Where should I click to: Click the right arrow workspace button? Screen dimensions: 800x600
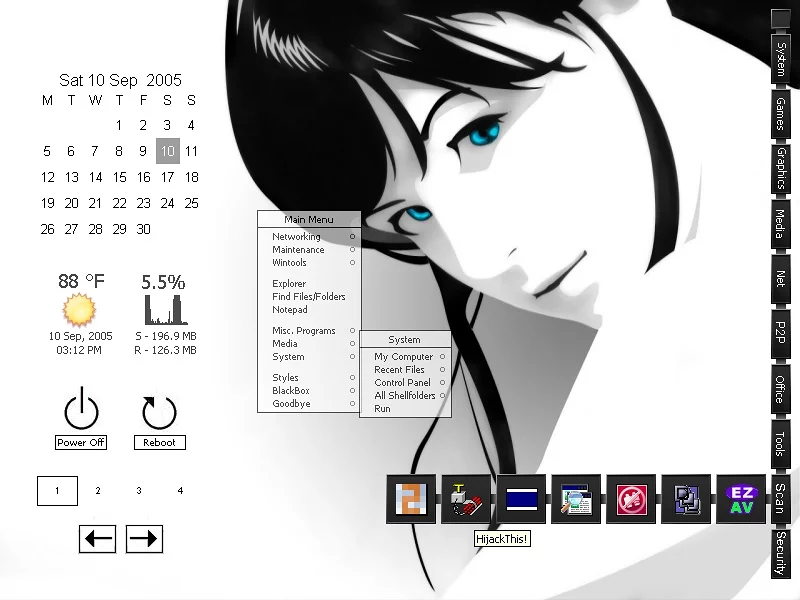click(144, 539)
